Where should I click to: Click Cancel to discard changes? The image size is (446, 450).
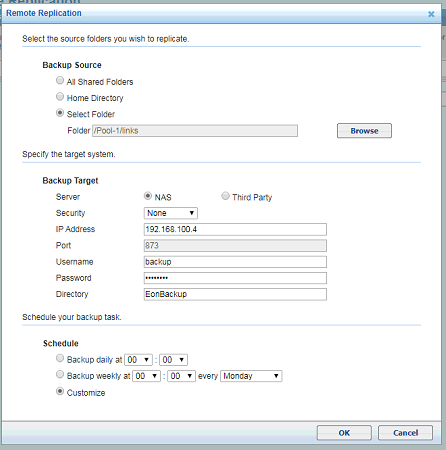405,433
